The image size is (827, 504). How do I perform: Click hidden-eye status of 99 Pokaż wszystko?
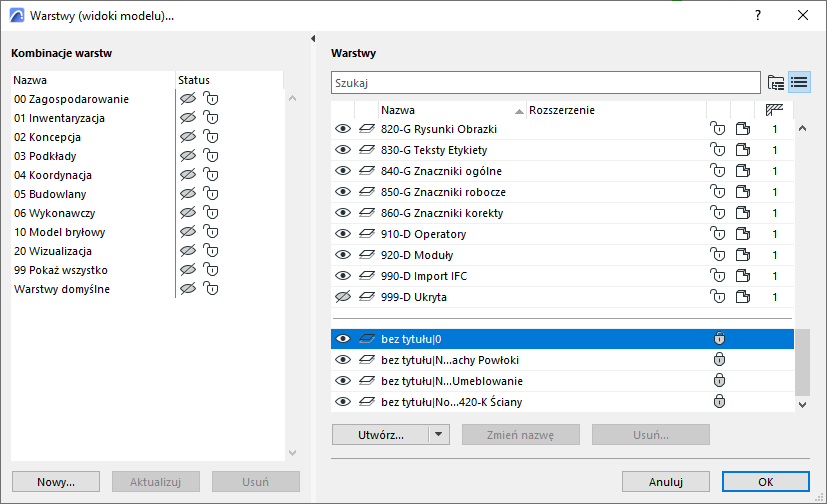(188, 269)
